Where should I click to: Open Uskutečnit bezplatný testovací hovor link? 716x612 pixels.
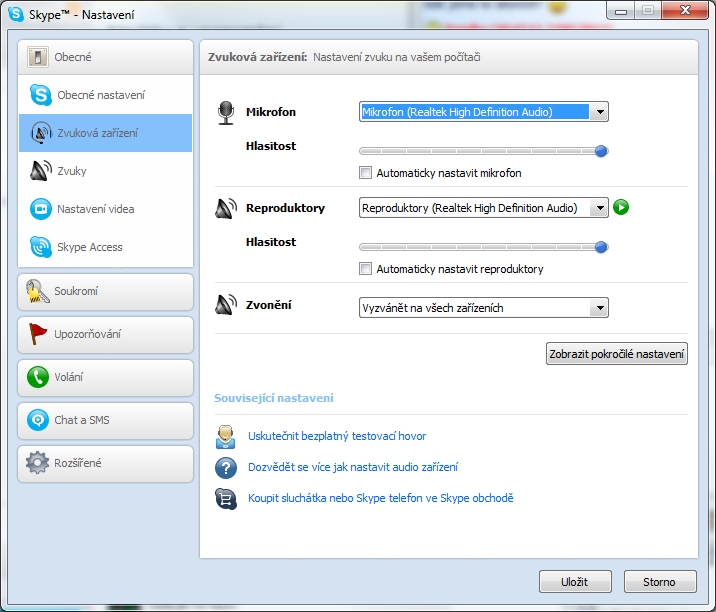pyautogui.click(x=337, y=436)
